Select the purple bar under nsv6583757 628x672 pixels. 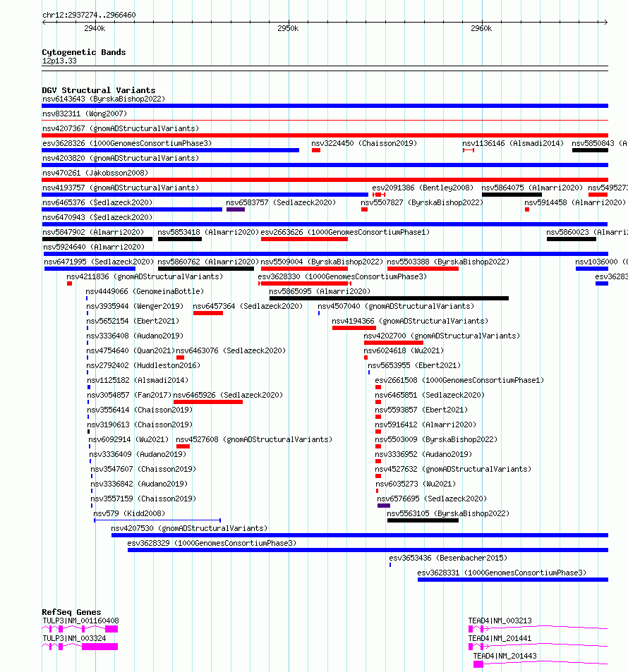(236, 209)
